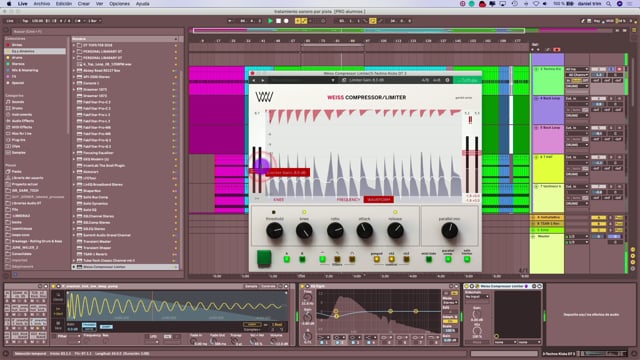Click the Weiss attack knob
640x360 pixels.
coord(364,231)
